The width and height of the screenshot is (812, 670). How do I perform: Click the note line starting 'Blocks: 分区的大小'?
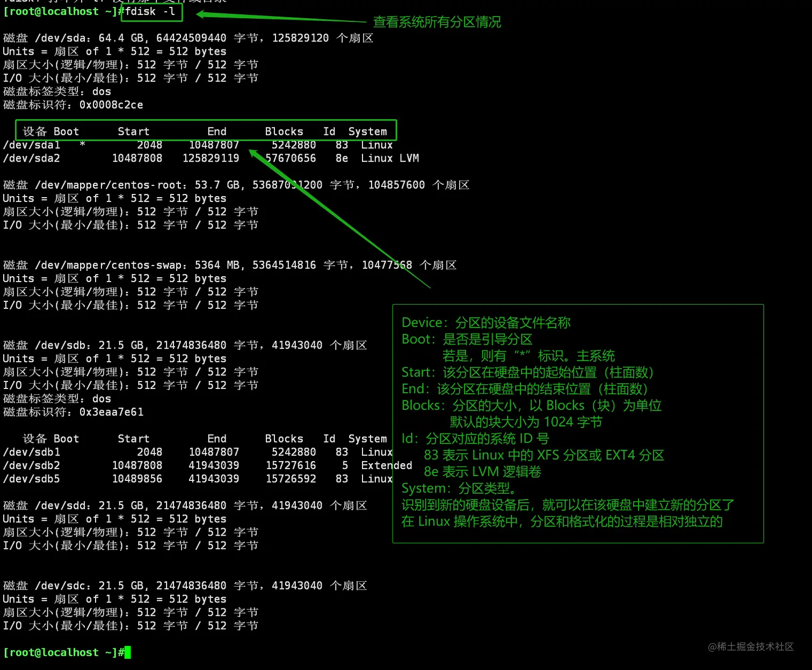point(532,406)
